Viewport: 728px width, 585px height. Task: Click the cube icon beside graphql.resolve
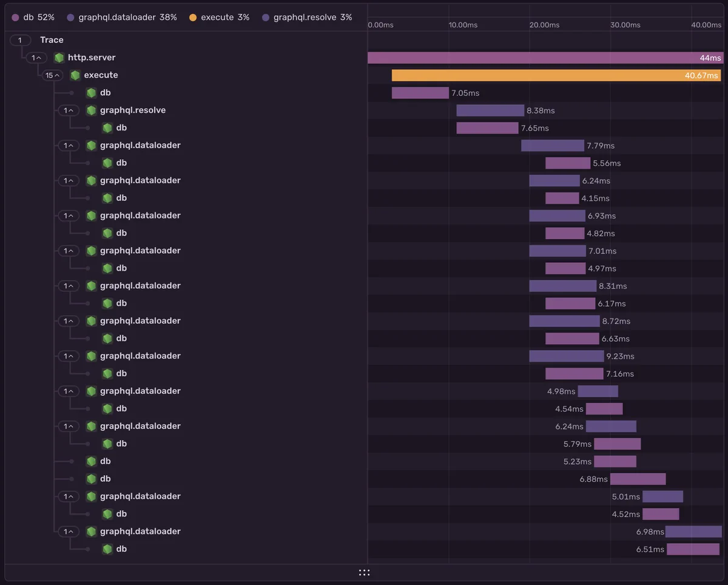tap(92, 110)
